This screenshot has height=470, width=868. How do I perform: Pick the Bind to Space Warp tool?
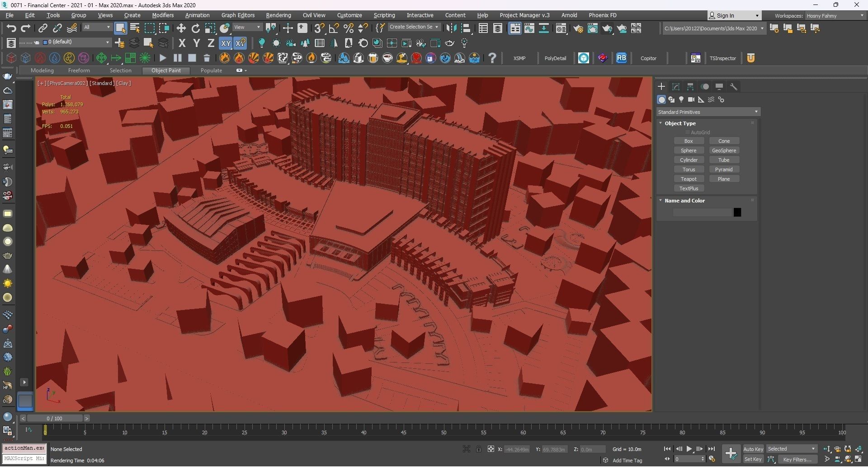(72, 28)
